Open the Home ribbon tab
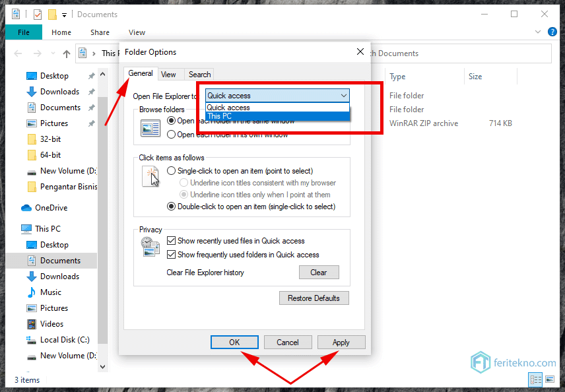The image size is (565, 392). point(61,32)
